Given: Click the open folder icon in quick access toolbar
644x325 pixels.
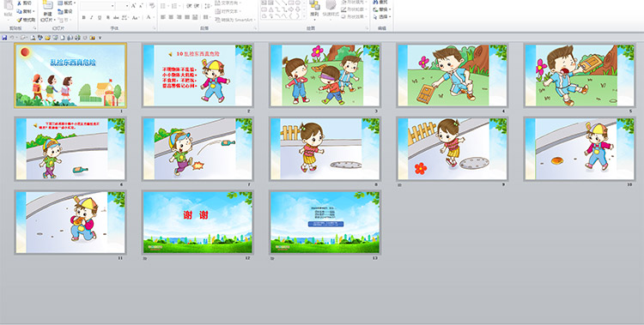Looking at the screenshot, I should [47, 38].
